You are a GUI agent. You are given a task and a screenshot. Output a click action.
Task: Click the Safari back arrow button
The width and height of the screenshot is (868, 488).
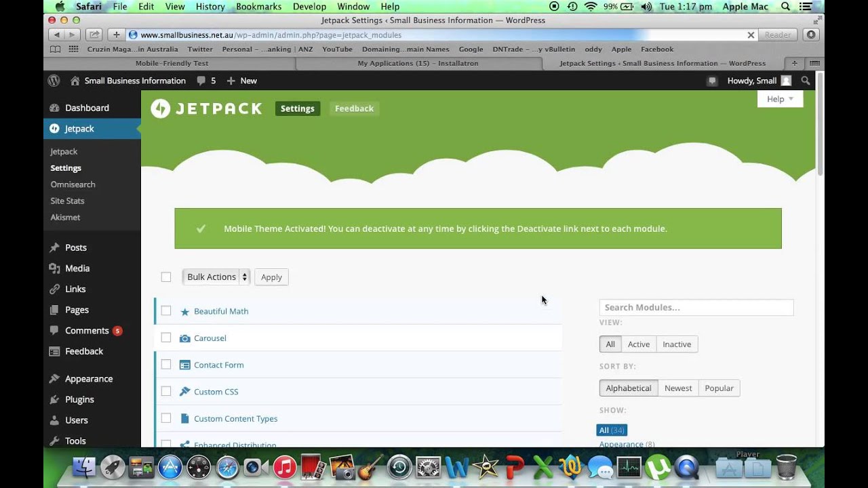[x=56, y=35]
